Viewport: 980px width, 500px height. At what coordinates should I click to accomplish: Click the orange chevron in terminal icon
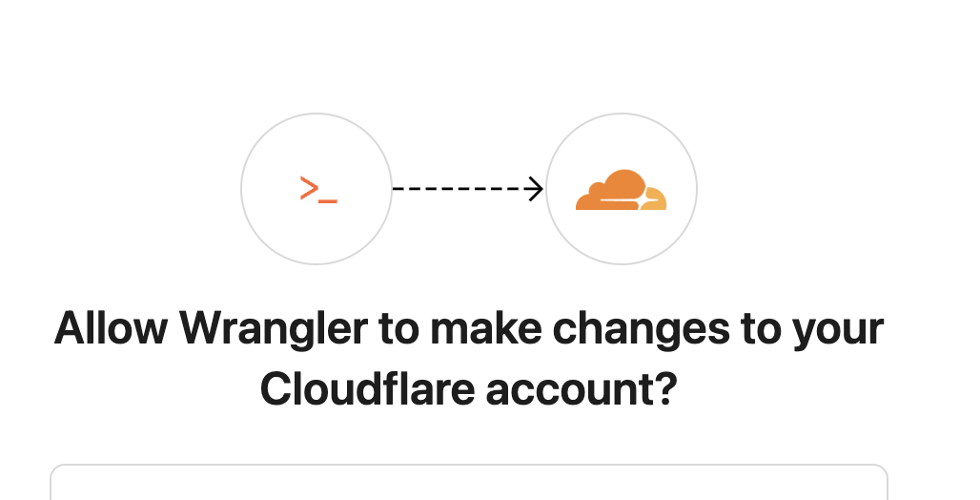click(309, 187)
